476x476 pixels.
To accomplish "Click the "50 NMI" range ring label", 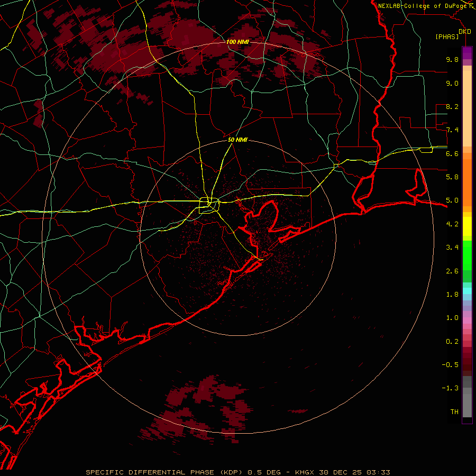I will tap(237, 140).
